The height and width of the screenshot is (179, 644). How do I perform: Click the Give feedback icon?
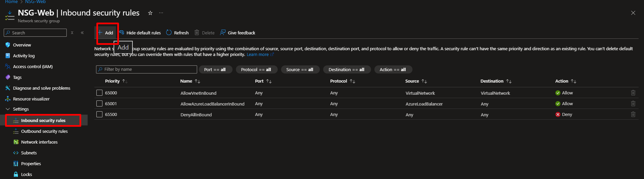tap(223, 33)
